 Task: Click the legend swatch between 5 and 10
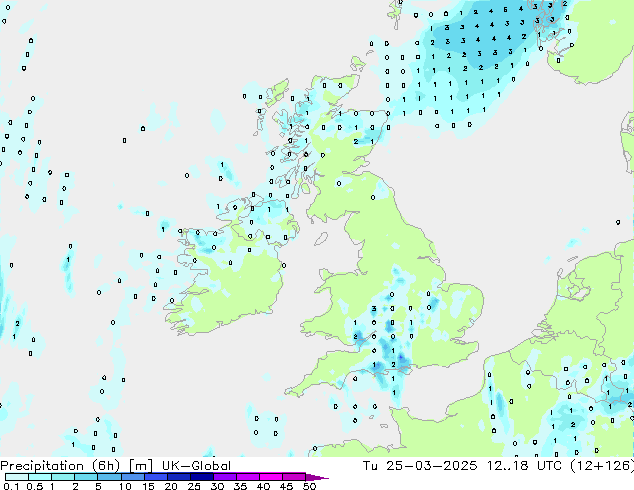(109, 477)
